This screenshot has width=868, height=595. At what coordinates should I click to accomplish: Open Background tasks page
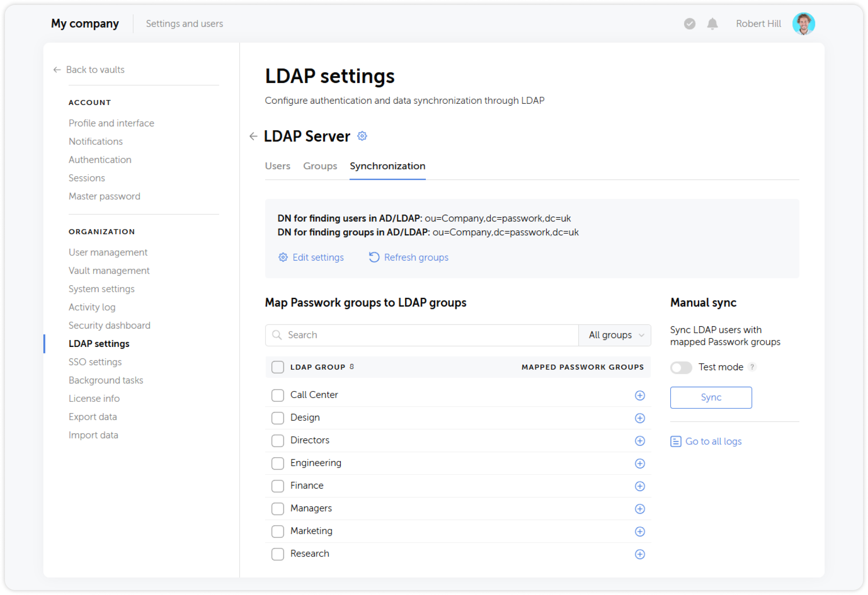[x=106, y=380]
